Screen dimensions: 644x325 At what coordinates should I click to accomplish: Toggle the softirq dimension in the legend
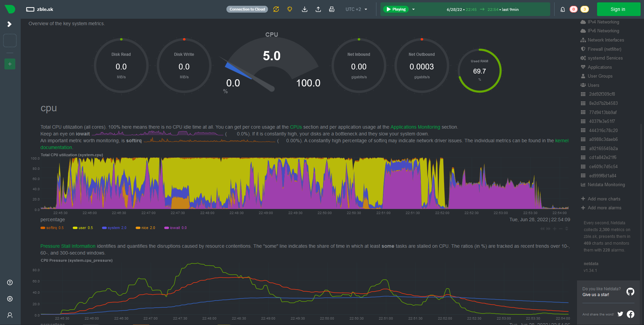coord(51,228)
